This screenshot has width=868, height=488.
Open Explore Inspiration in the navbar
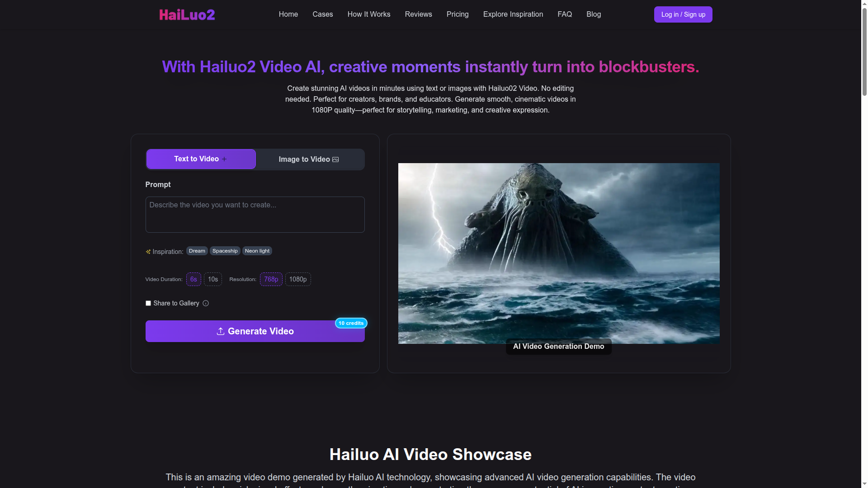pyautogui.click(x=513, y=14)
